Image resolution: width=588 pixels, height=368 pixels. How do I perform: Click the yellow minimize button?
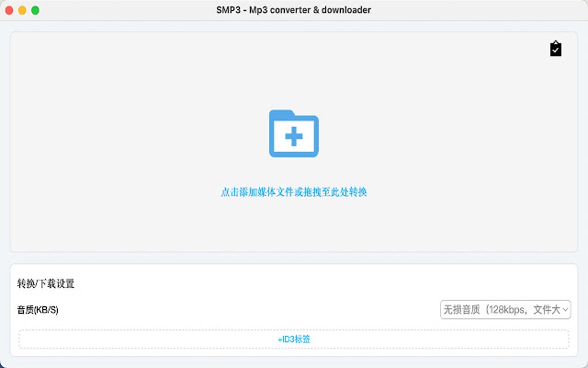[23, 10]
